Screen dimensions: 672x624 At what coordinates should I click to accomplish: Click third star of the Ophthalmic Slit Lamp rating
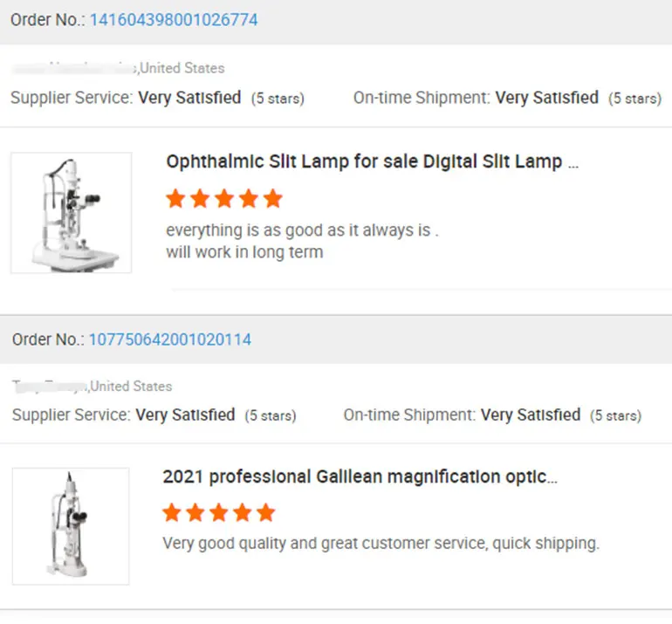pyautogui.click(x=224, y=199)
